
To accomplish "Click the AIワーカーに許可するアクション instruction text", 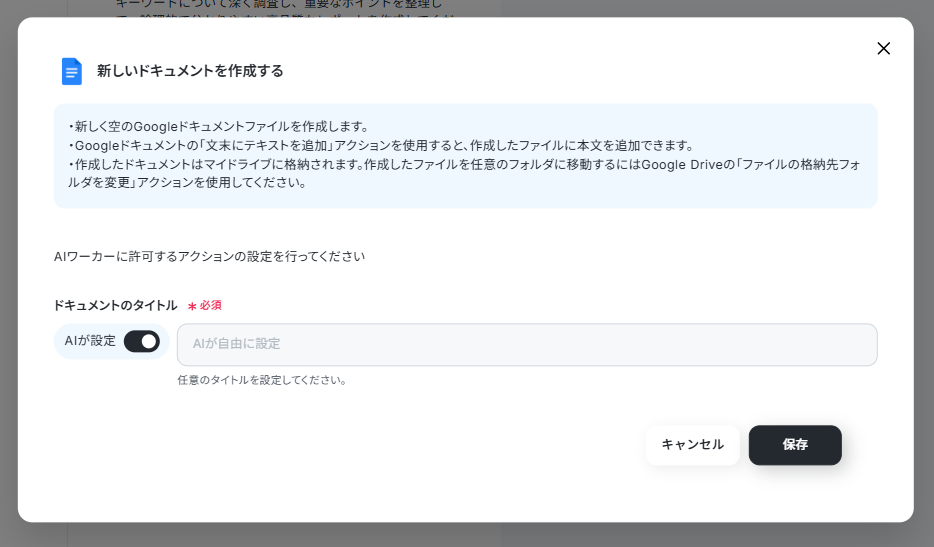I will point(209,256).
